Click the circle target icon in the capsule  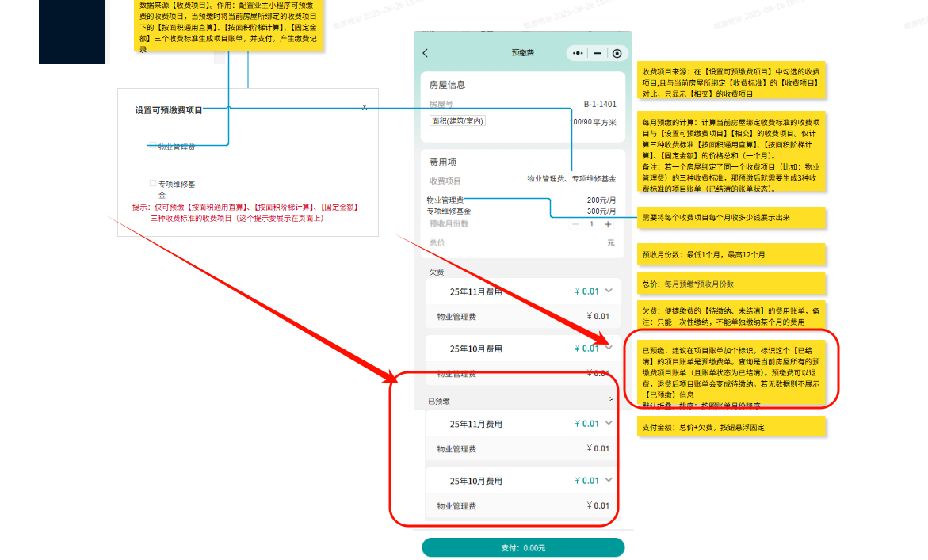pyautogui.click(x=617, y=53)
